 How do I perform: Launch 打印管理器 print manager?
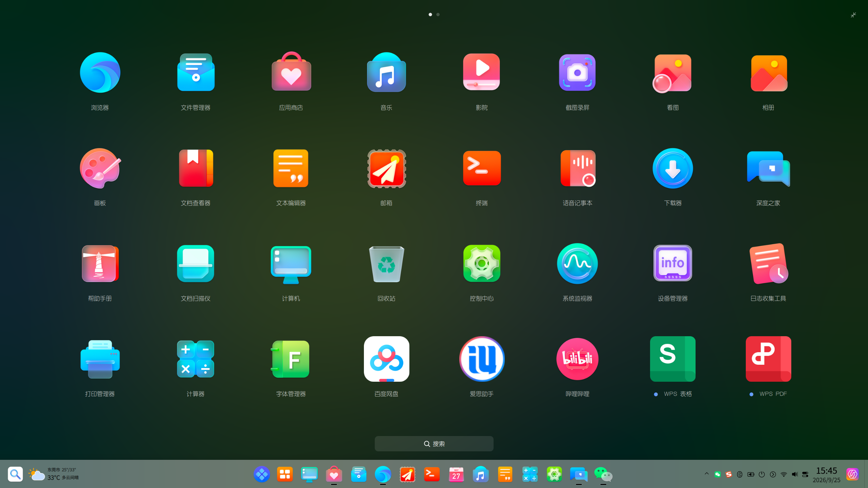pos(100,359)
